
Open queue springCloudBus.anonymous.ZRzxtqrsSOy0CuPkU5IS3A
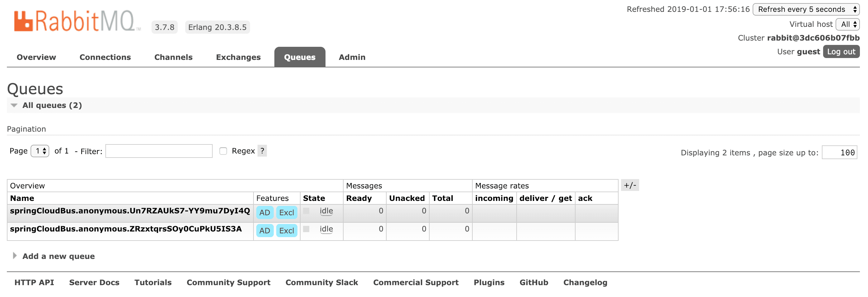[126, 229]
